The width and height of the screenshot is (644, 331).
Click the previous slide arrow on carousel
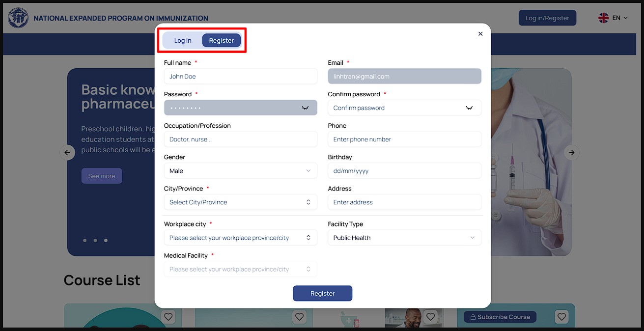(x=67, y=153)
